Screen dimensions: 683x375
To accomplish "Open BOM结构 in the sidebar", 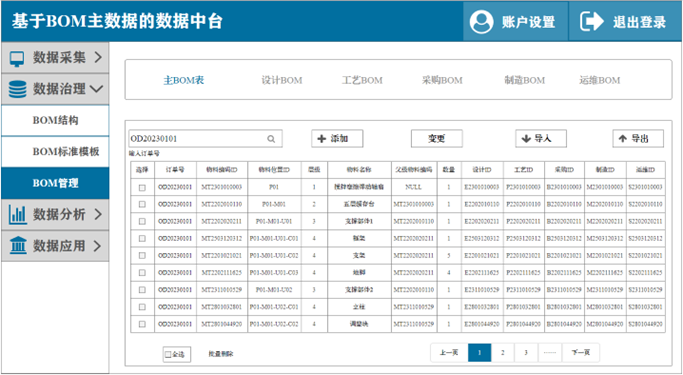I will [55, 120].
